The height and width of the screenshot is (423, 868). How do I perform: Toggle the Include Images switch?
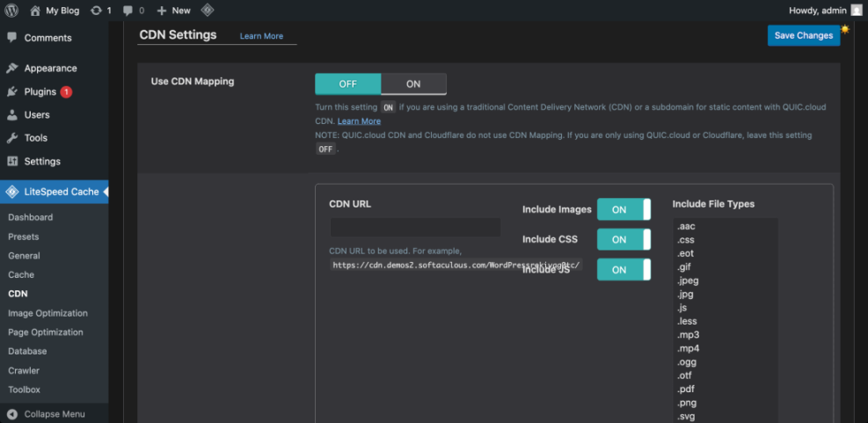pos(624,210)
